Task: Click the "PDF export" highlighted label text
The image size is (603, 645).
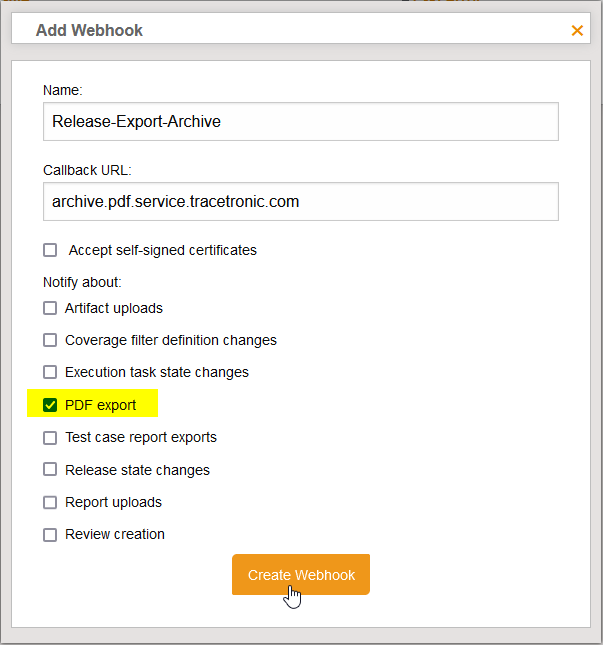Action: pos(100,405)
